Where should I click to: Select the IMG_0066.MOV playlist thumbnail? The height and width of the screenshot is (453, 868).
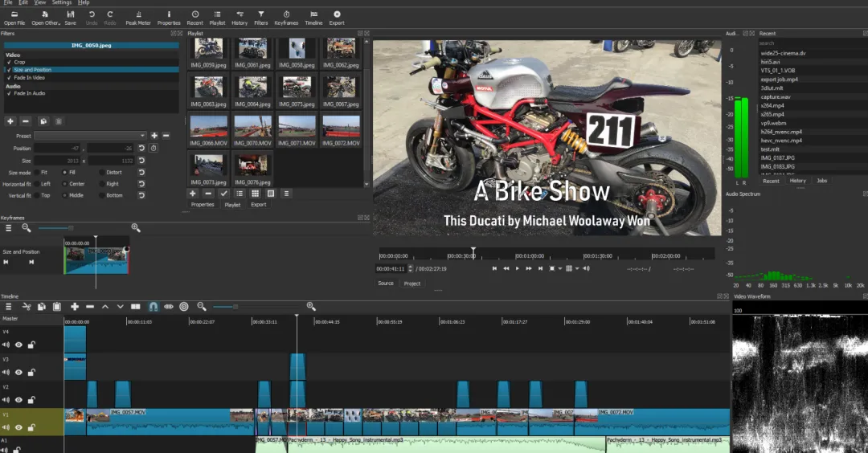pos(209,128)
